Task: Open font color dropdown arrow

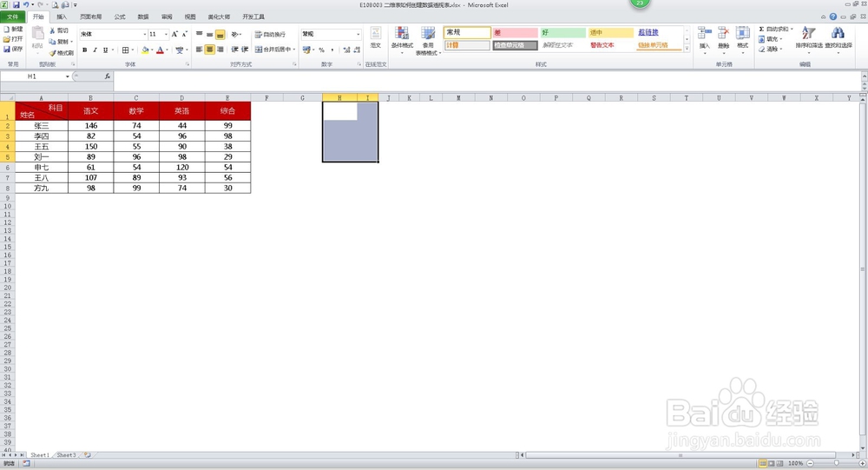Action: pos(168,50)
